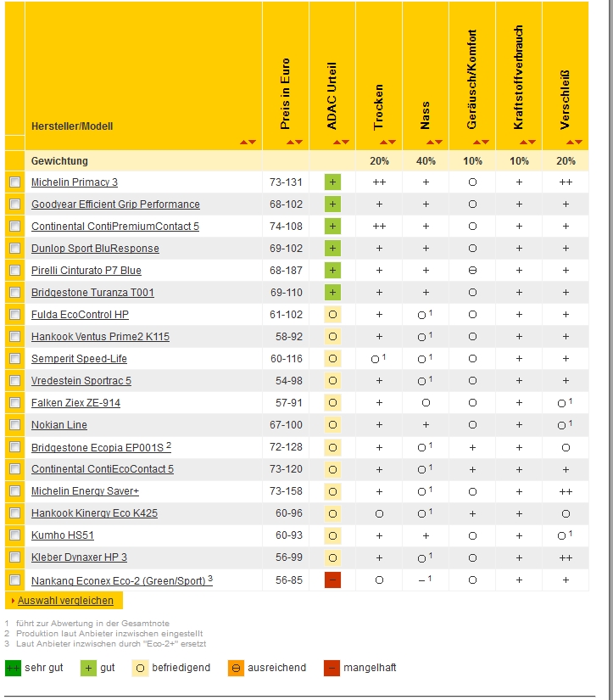Open the Pirelli Cinturato P7 Blue link
Screen dimensions: 613x700
pos(86,271)
